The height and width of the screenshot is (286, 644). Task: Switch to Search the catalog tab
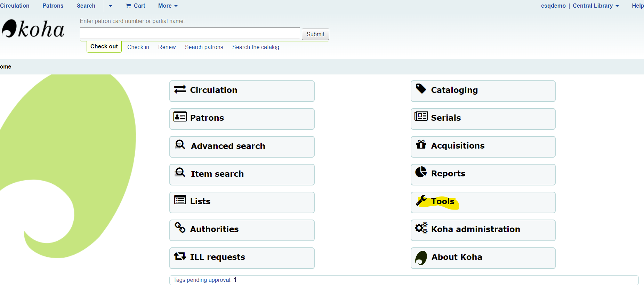click(256, 47)
